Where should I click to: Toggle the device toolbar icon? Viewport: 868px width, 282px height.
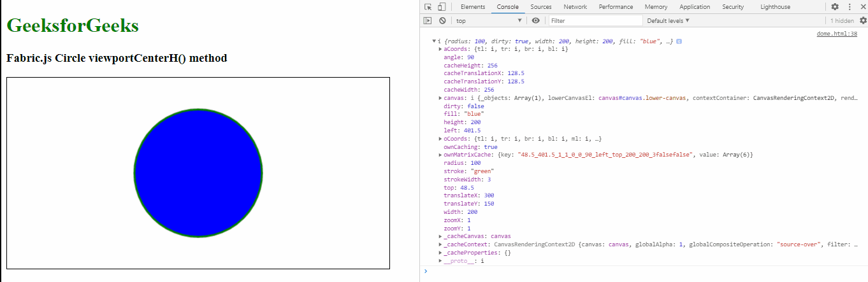pyautogui.click(x=441, y=6)
